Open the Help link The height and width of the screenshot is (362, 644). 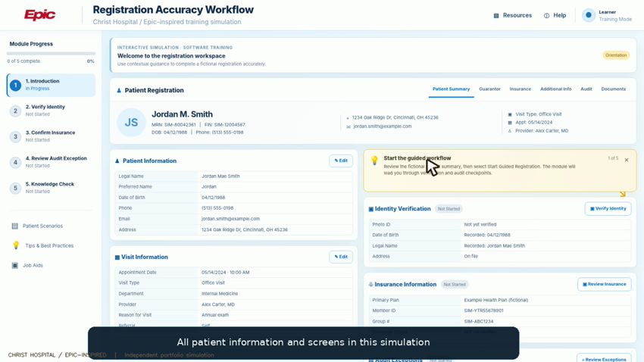click(555, 15)
